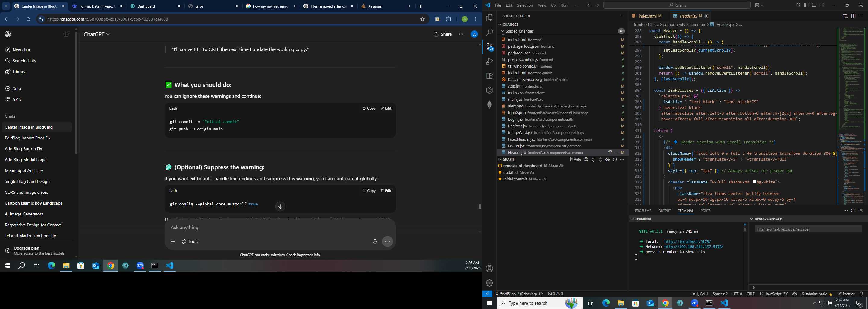Click the Debug Console filter field
This screenshot has width=868, height=309.
coord(808,229)
